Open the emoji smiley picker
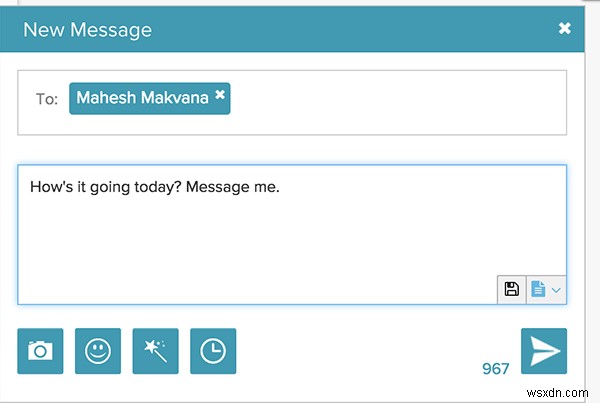This screenshot has width=600, height=403. [x=97, y=350]
